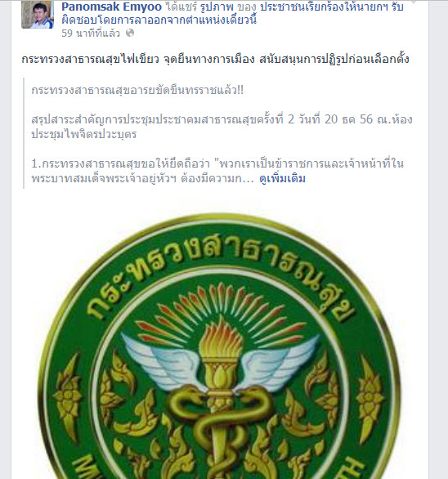
Task: Click the Panomsak Emyoo name link
Action: 111,7
